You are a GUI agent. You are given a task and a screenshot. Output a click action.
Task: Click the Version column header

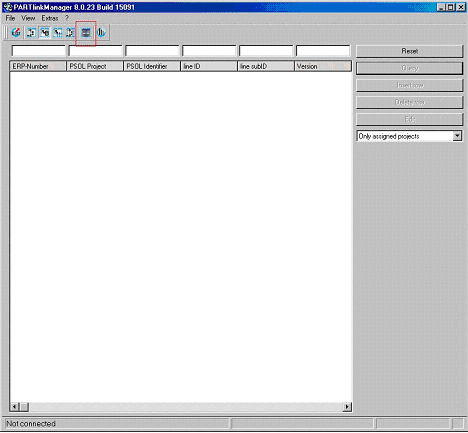[323, 66]
